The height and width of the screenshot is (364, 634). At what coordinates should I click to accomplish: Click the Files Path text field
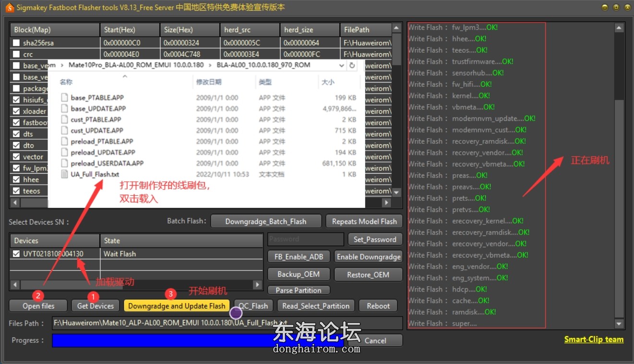click(x=227, y=323)
